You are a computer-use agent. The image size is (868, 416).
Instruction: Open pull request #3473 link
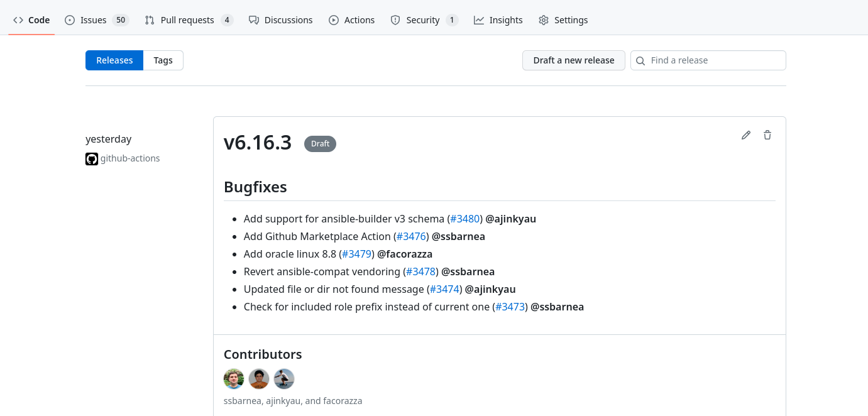tap(510, 307)
